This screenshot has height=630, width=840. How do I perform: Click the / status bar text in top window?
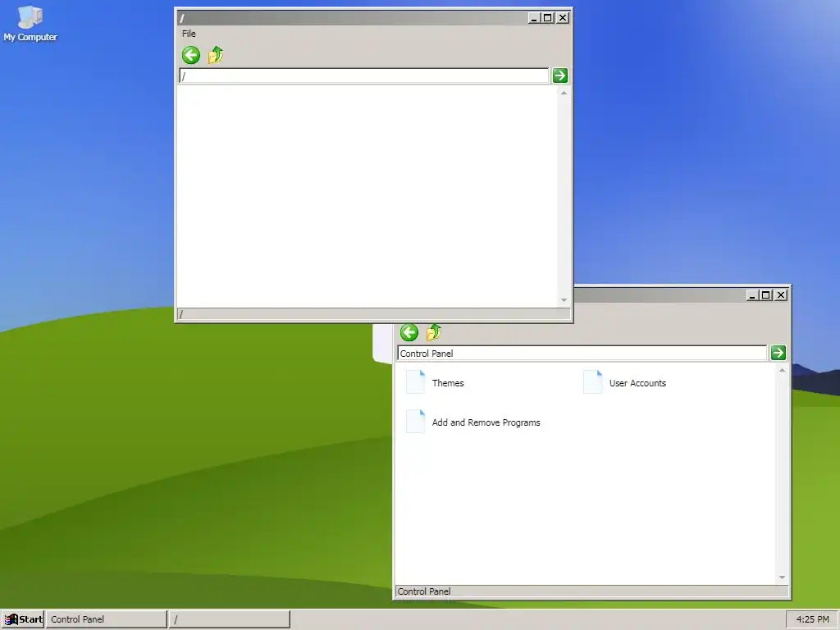coord(181,314)
